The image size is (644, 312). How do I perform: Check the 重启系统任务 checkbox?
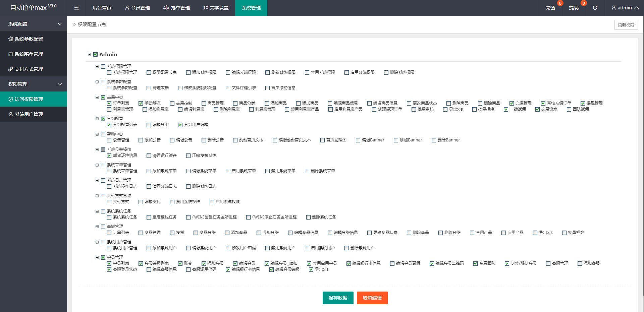point(149,217)
